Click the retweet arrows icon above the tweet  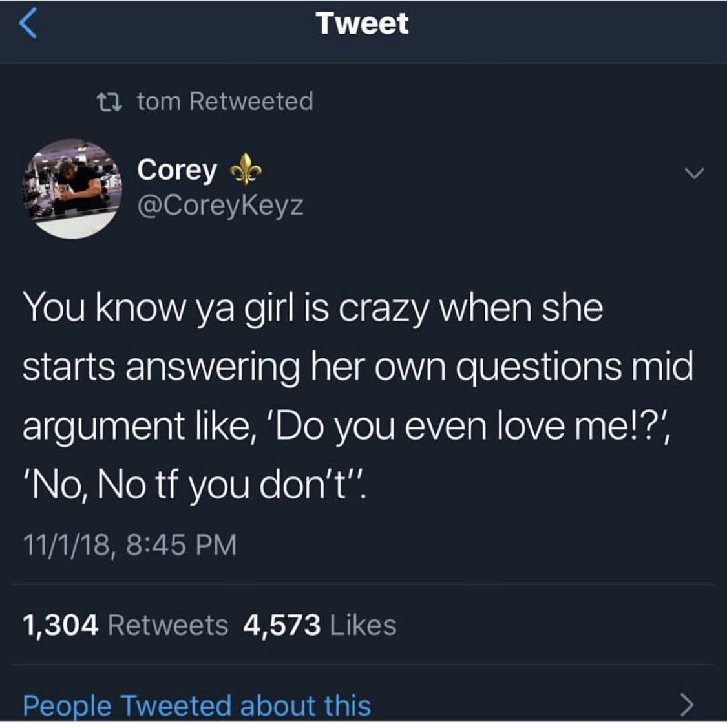tap(109, 102)
